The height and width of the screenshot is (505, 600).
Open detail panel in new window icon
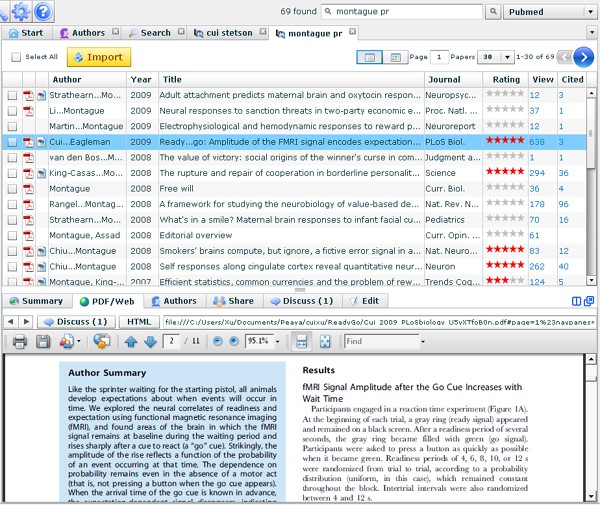click(589, 301)
